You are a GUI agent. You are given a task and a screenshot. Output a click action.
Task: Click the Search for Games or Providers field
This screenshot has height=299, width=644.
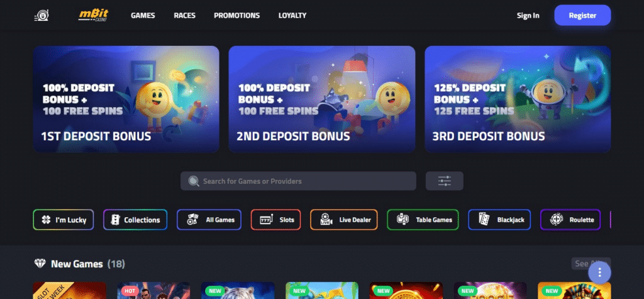click(x=298, y=181)
